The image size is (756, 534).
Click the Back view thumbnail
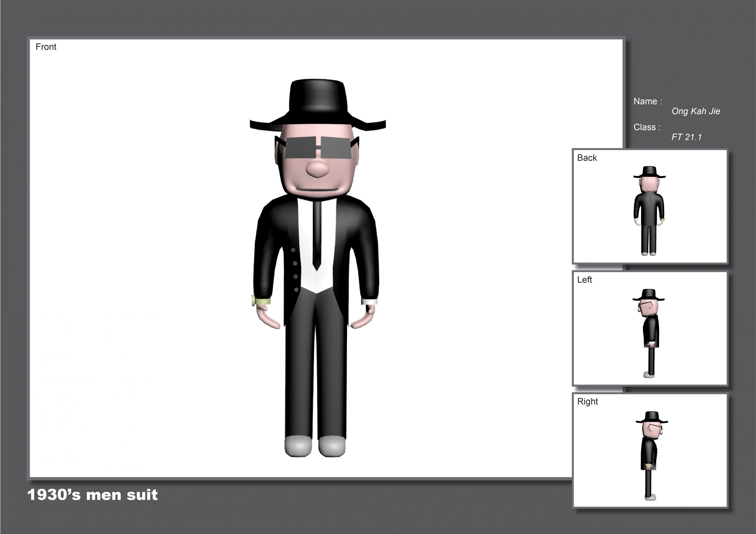pos(650,211)
